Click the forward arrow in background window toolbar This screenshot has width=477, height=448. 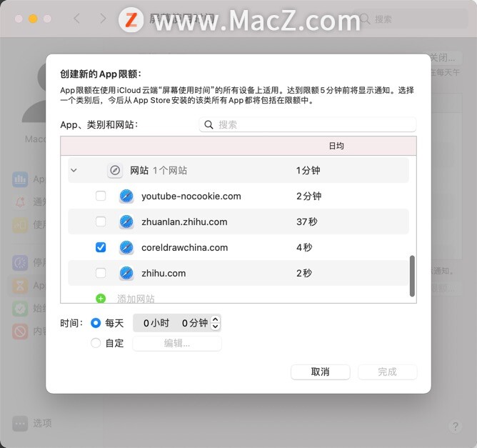(103, 19)
